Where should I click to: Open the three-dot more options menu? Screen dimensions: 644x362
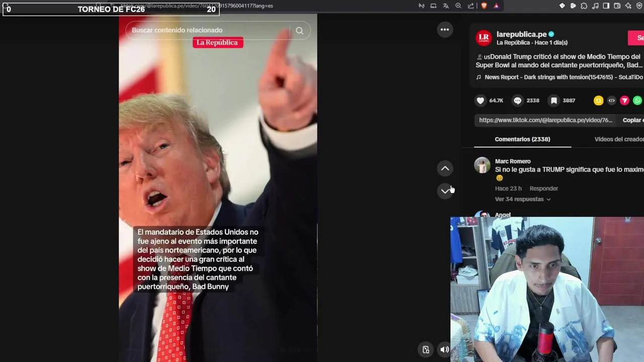click(445, 30)
